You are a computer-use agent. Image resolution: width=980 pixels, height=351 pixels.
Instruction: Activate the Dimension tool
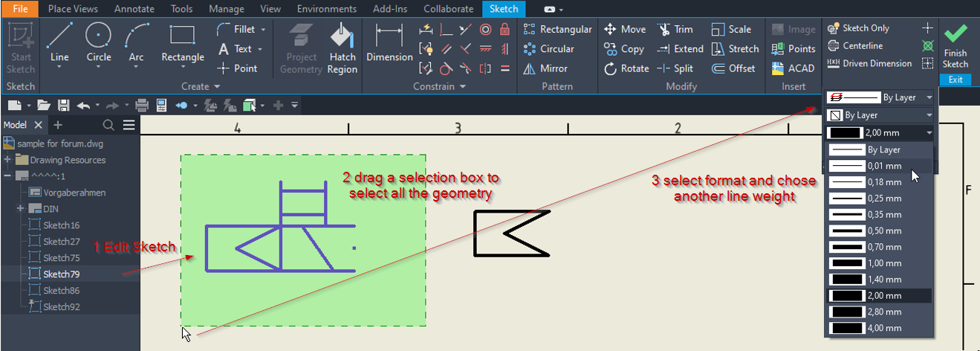389,43
